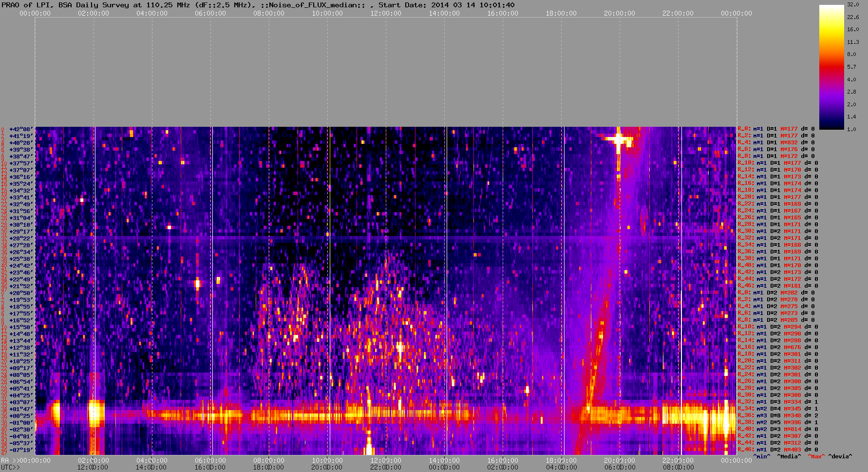Click the '^min^' legend label
Screen dimensions: 868x472
click(762, 457)
